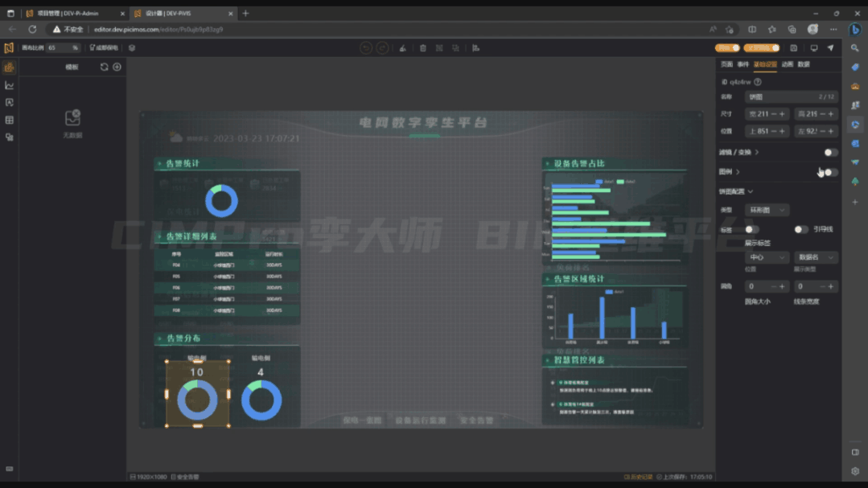Open the search icon at the top right
The width and height of the screenshot is (868, 488).
[x=855, y=47]
